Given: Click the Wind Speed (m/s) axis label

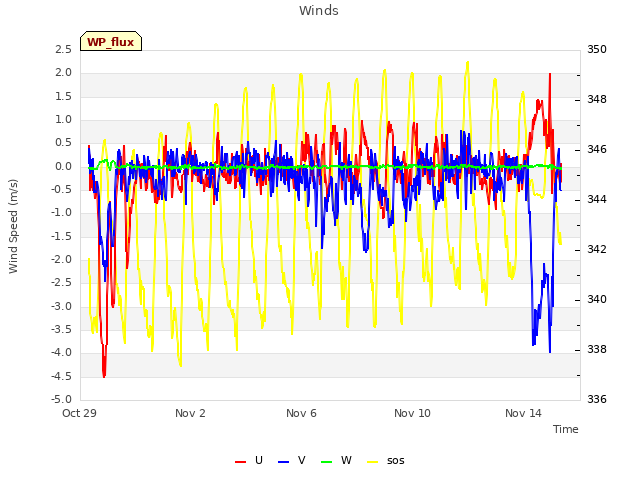Looking at the screenshot, I should pyautogui.click(x=13, y=226).
